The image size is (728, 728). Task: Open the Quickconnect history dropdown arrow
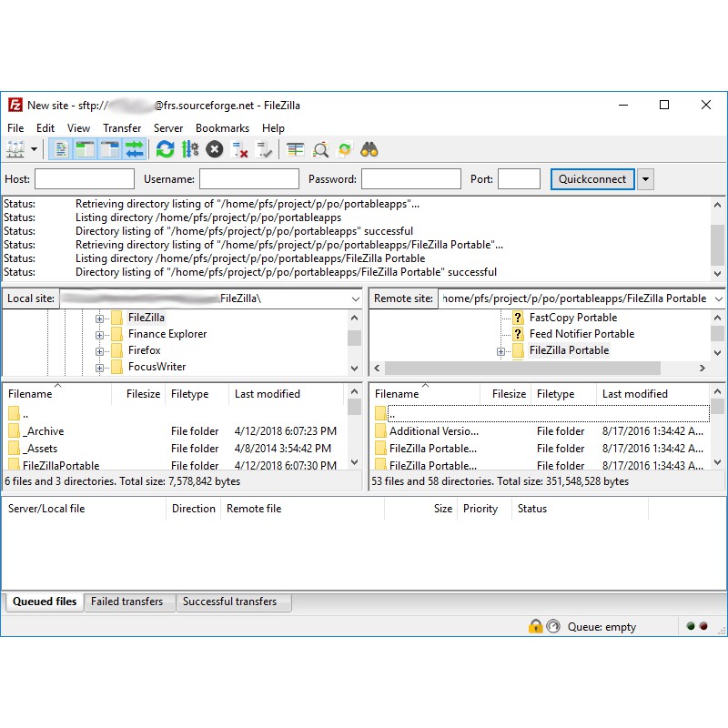pyautogui.click(x=645, y=179)
